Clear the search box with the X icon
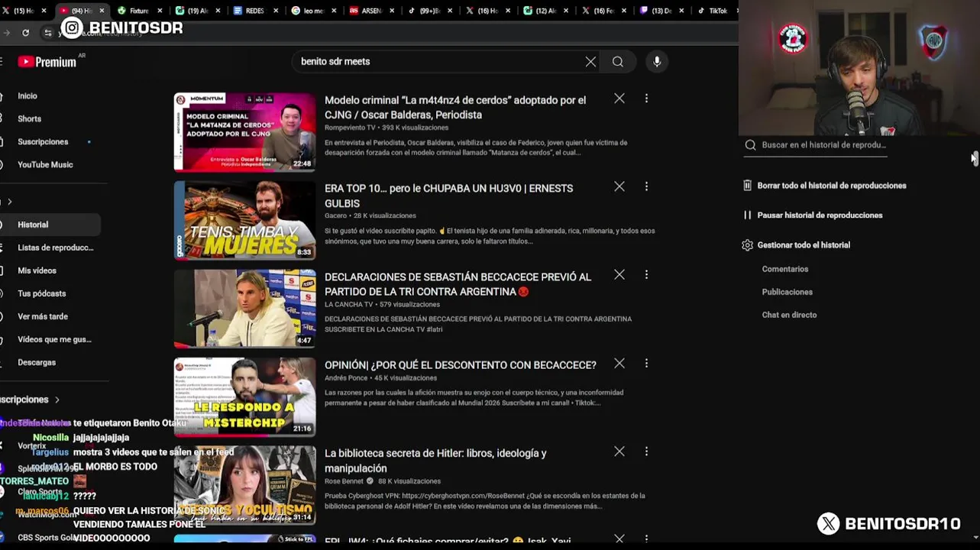 590,62
